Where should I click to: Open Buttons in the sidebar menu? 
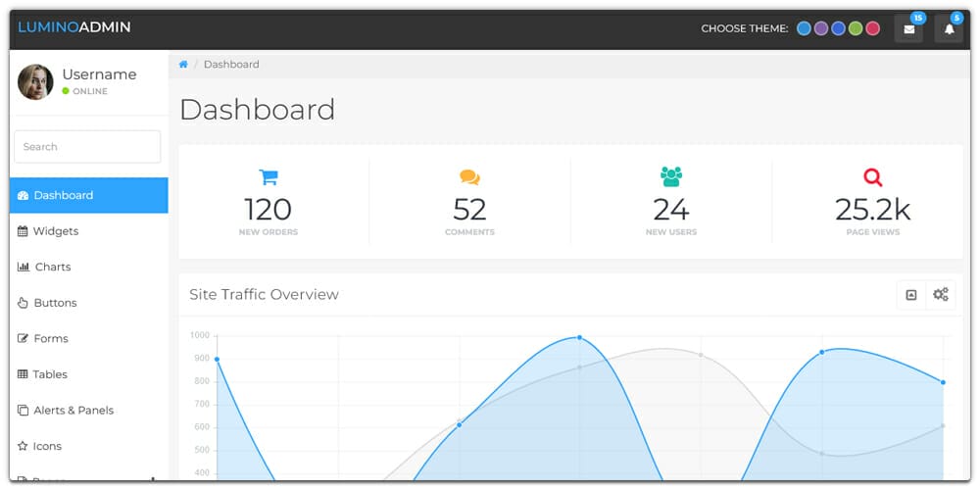coord(89,303)
